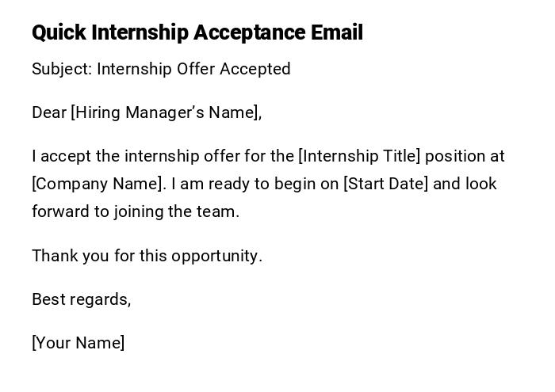Click the "Internship Offer Accepted" subject text

click(194, 69)
